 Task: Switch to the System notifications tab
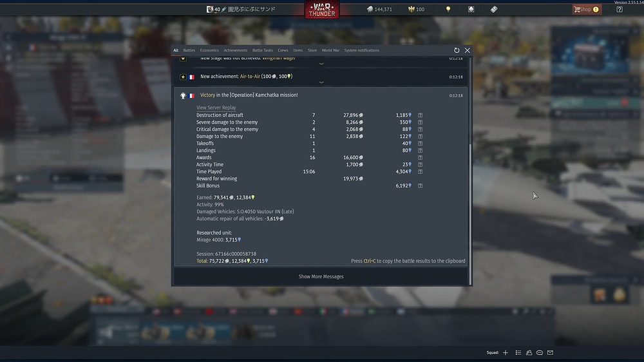pos(361,50)
